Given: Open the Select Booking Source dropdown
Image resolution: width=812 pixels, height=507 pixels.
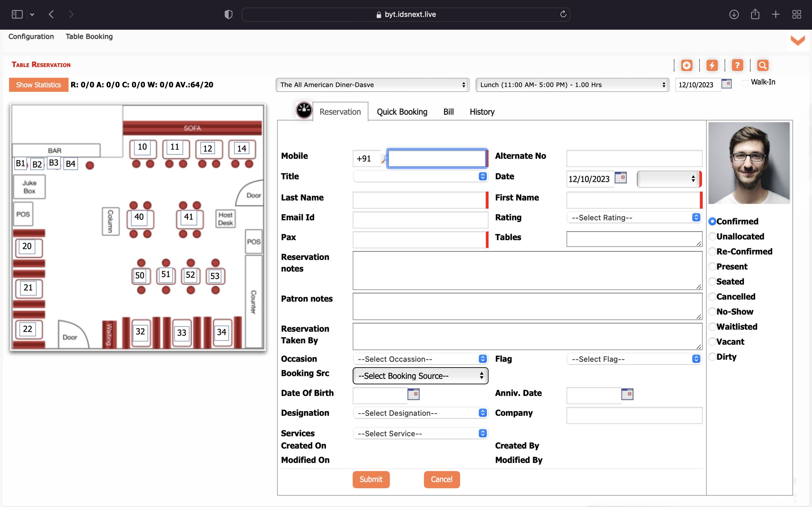Looking at the screenshot, I should tap(420, 376).
